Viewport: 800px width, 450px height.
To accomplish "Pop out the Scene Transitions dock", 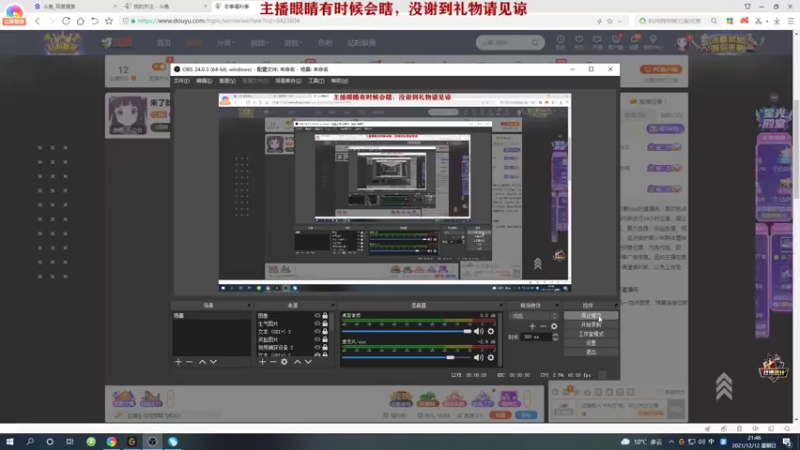I will (x=557, y=306).
